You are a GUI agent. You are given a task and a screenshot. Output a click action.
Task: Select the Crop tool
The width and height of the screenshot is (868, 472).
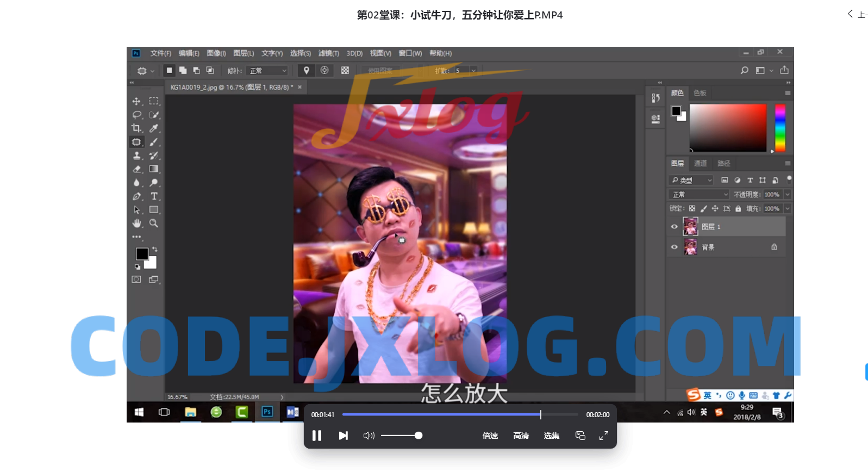[136, 128]
